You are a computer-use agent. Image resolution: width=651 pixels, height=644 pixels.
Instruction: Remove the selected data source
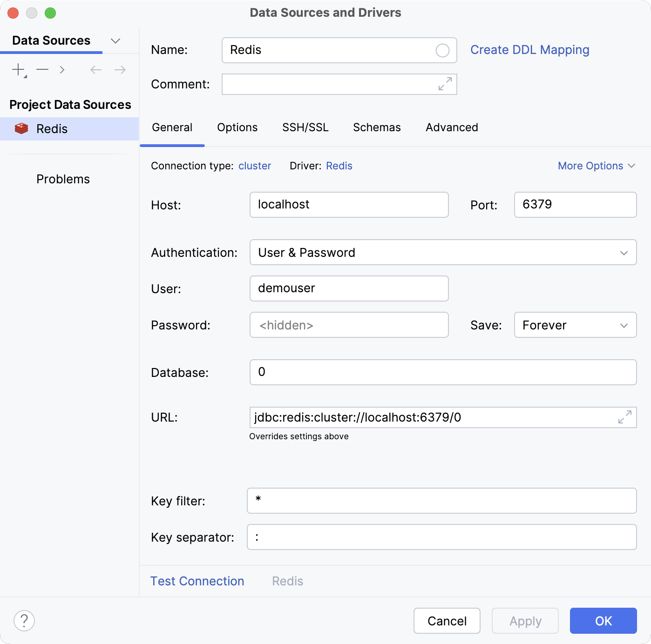coord(42,69)
